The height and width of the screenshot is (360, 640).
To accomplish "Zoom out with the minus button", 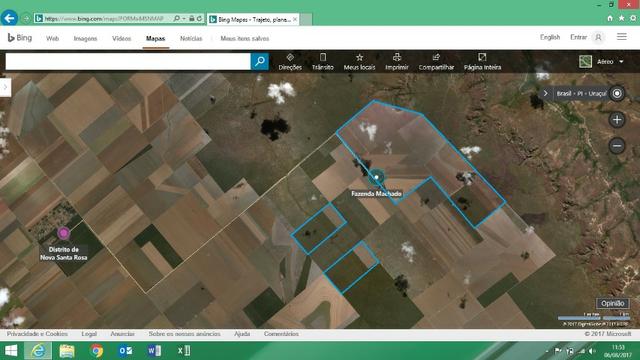I will pos(617,146).
